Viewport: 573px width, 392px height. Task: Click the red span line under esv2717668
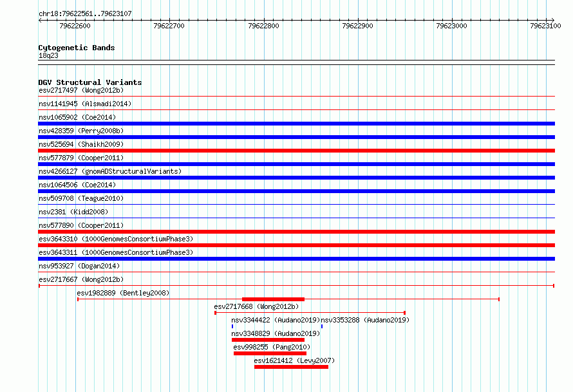pyautogui.click(x=310, y=313)
